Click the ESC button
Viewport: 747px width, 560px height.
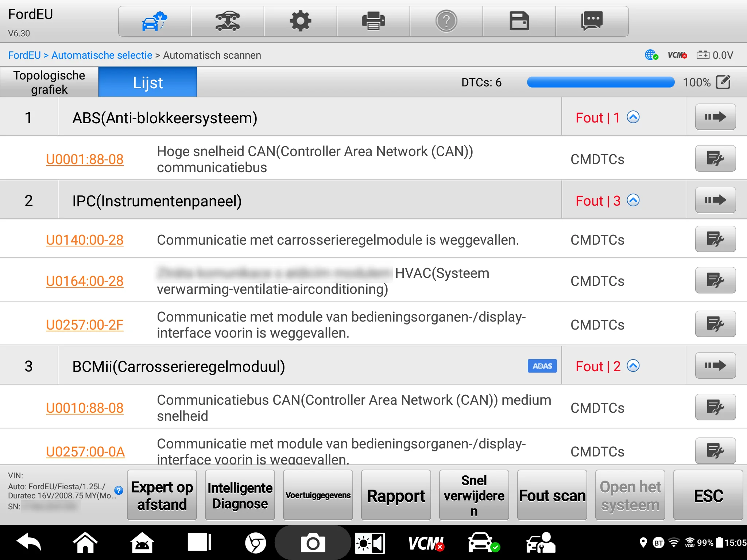[x=708, y=495]
